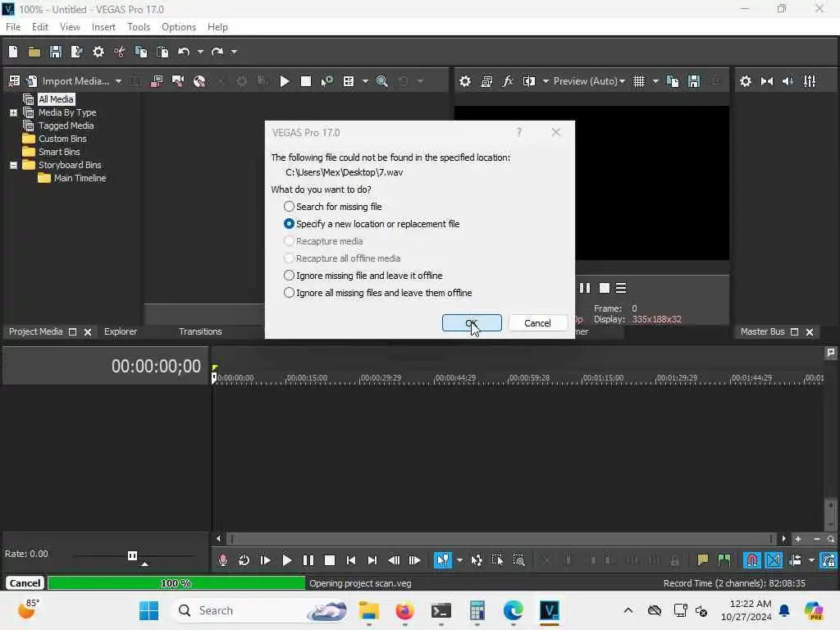Screen dimensions: 840x630
Task: Open the Insert menu
Action: [x=103, y=27]
